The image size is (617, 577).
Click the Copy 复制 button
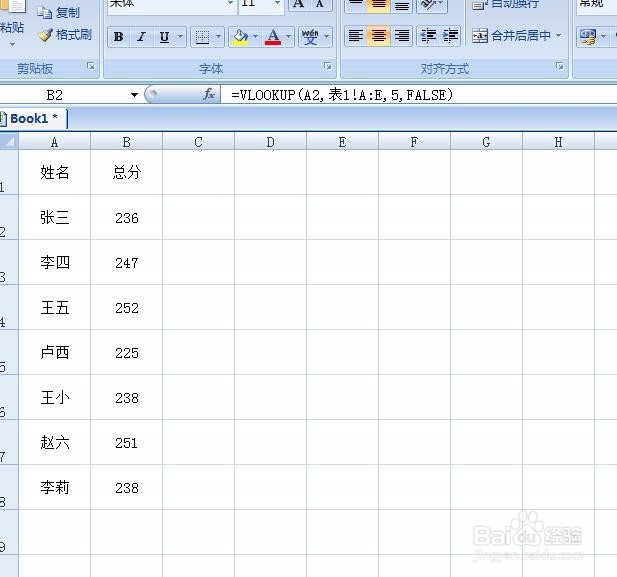(x=59, y=13)
